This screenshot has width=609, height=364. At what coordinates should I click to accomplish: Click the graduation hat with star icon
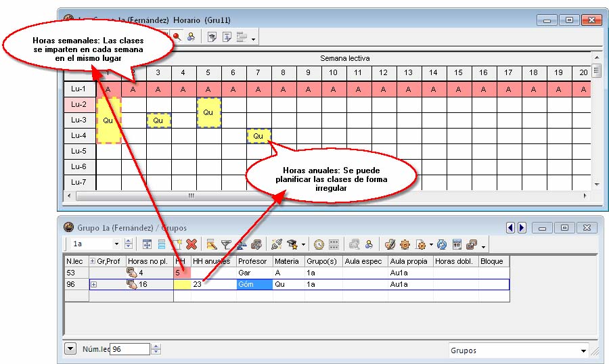point(292,244)
